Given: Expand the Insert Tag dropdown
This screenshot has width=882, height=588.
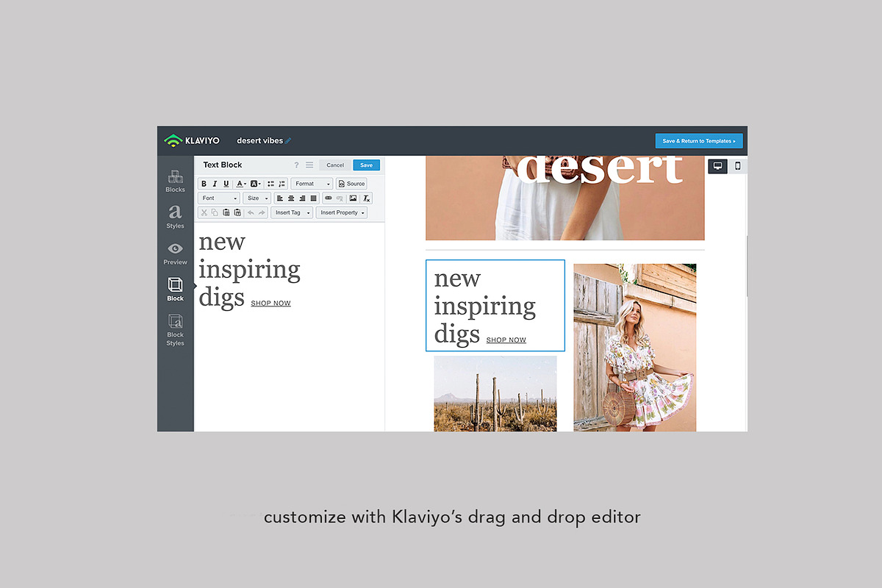Looking at the screenshot, I should click(292, 212).
